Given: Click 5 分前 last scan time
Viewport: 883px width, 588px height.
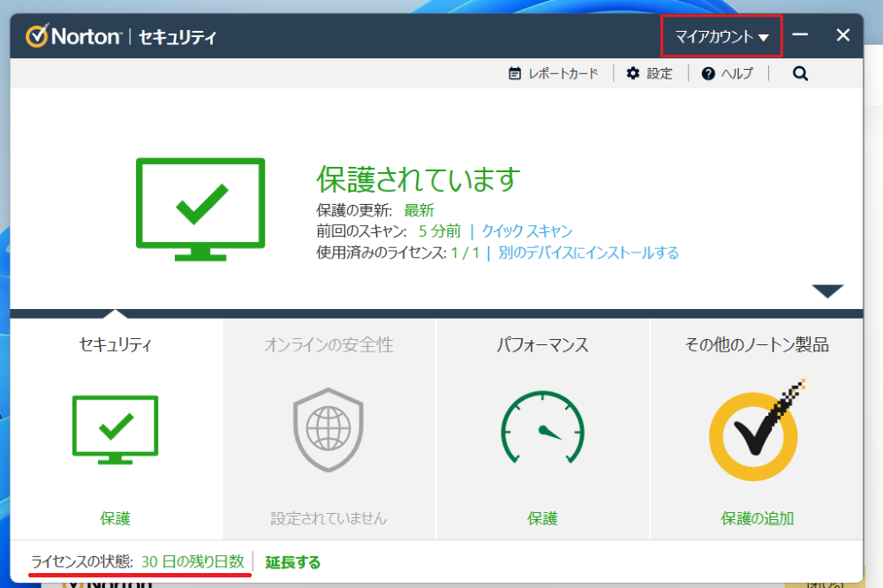Looking at the screenshot, I should 440,231.
